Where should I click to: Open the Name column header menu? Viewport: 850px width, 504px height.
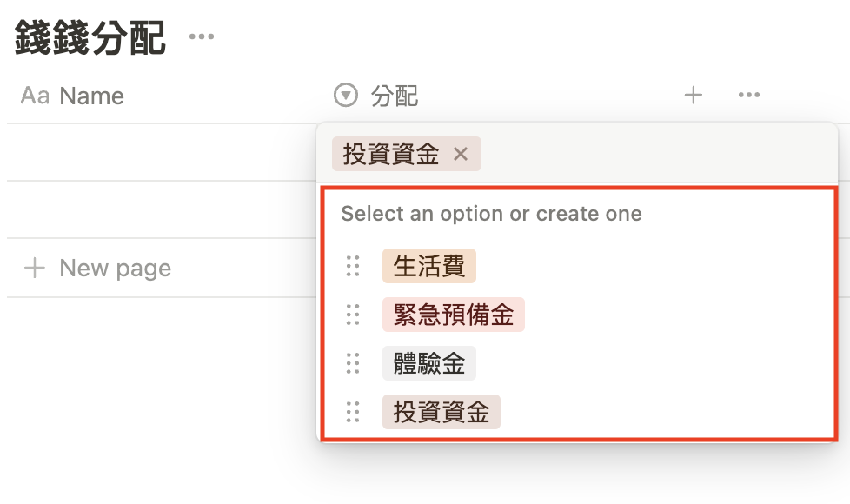(91, 96)
